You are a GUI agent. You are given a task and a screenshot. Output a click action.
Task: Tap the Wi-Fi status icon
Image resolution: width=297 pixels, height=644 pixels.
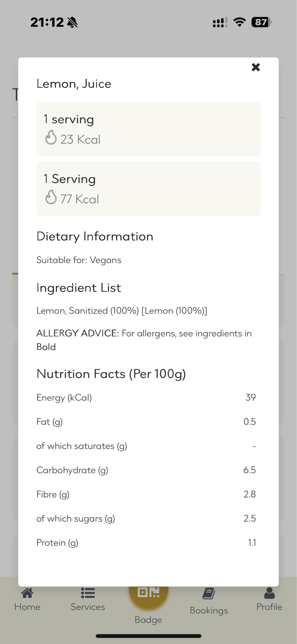click(239, 22)
